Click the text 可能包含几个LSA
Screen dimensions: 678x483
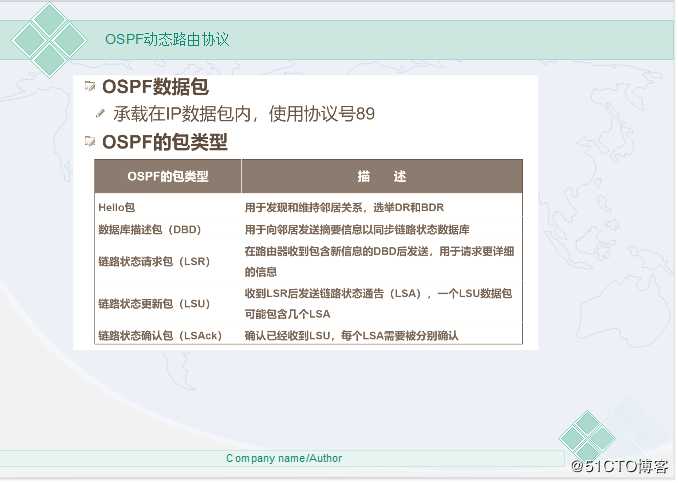(x=288, y=314)
